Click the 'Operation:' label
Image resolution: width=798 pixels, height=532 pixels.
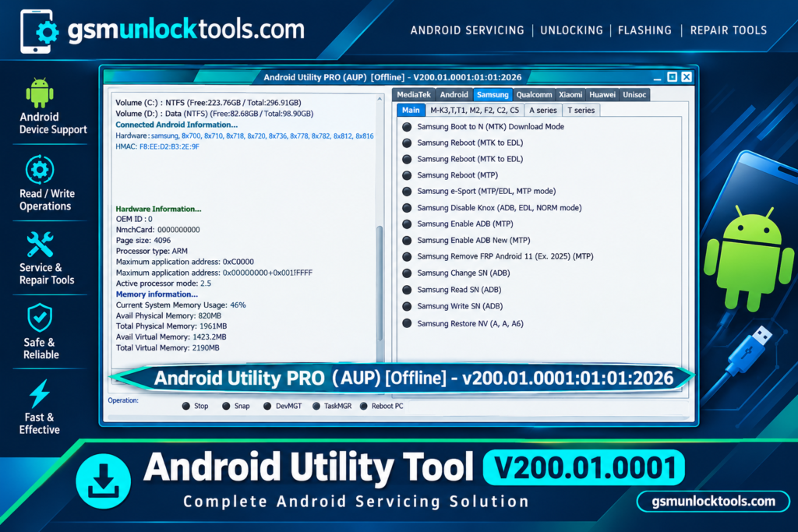click(x=122, y=400)
